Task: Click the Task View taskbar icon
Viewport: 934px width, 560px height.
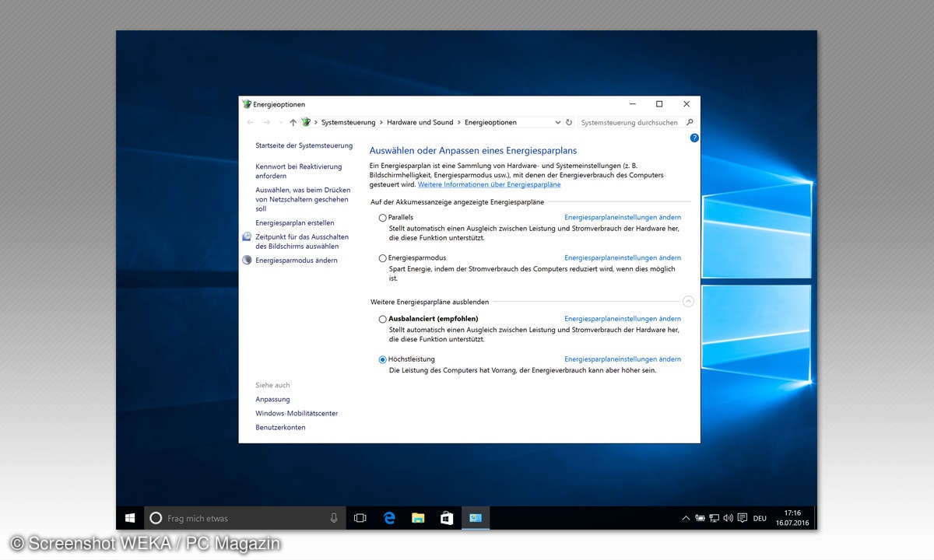Action: [360, 518]
